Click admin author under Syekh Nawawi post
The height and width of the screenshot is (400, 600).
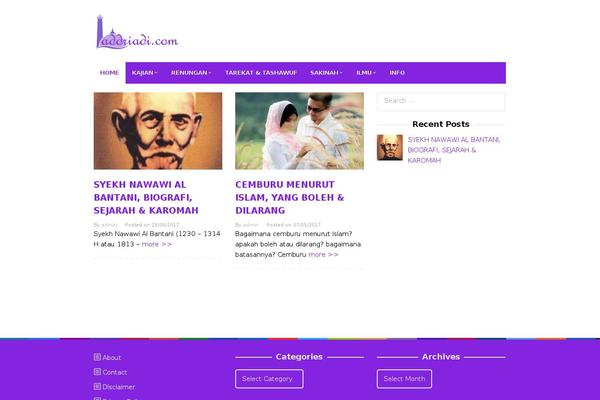tap(109, 225)
